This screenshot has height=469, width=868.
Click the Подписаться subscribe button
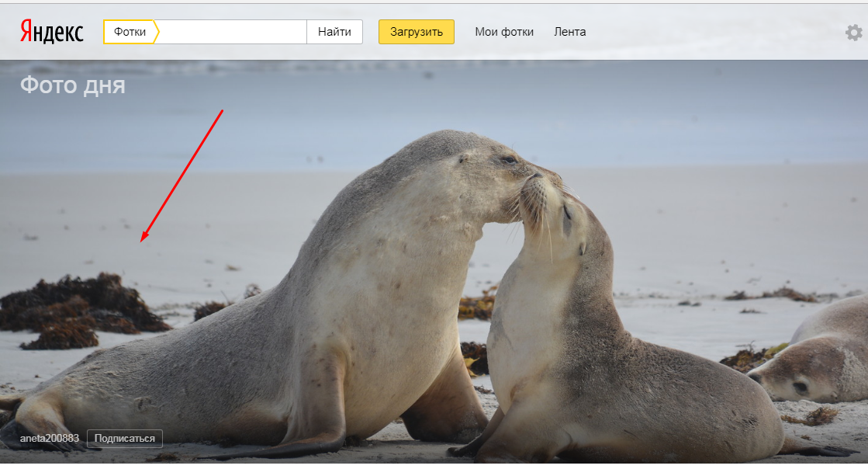[125, 439]
